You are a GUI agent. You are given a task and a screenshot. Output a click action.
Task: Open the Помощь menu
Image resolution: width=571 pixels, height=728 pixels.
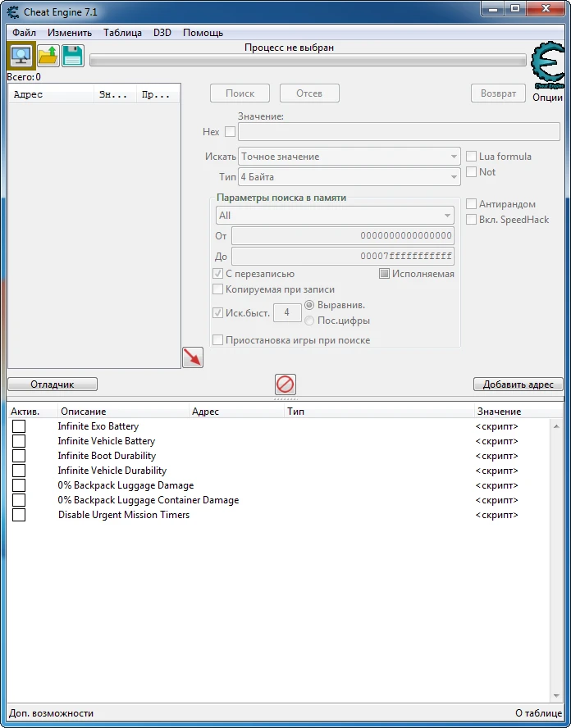[203, 33]
